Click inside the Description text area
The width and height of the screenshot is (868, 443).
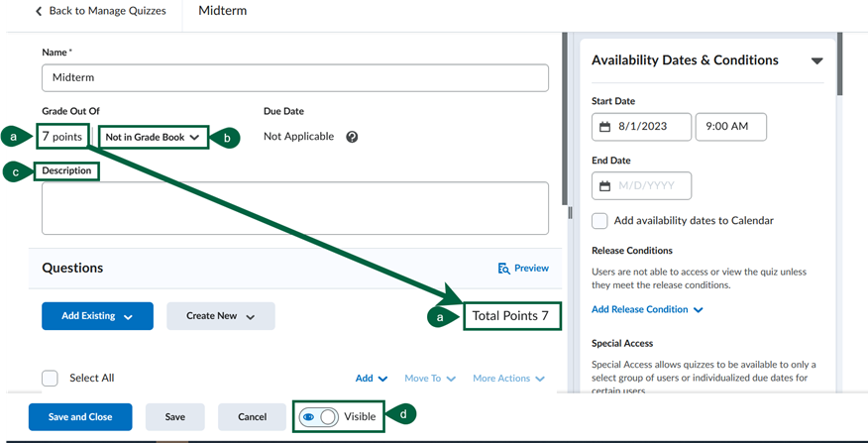[x=294, y=208]
